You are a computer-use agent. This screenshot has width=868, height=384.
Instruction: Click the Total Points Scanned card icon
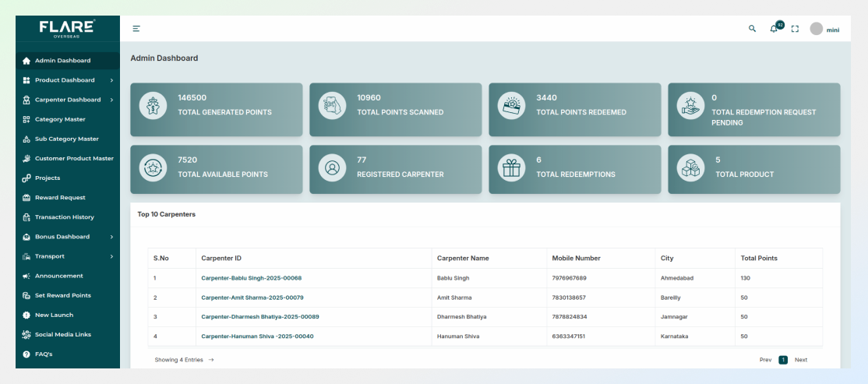pyautogui.click(x=332, y=106)
